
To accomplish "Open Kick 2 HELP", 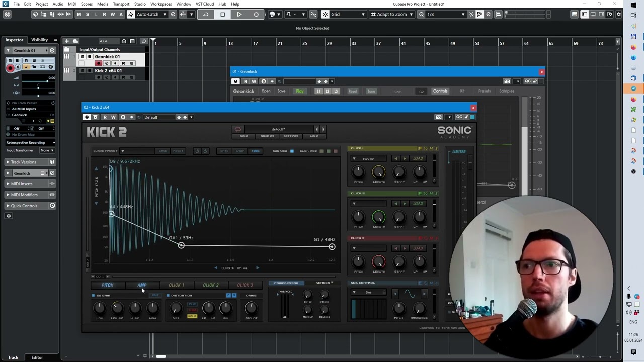I will [x=314, y=136].
